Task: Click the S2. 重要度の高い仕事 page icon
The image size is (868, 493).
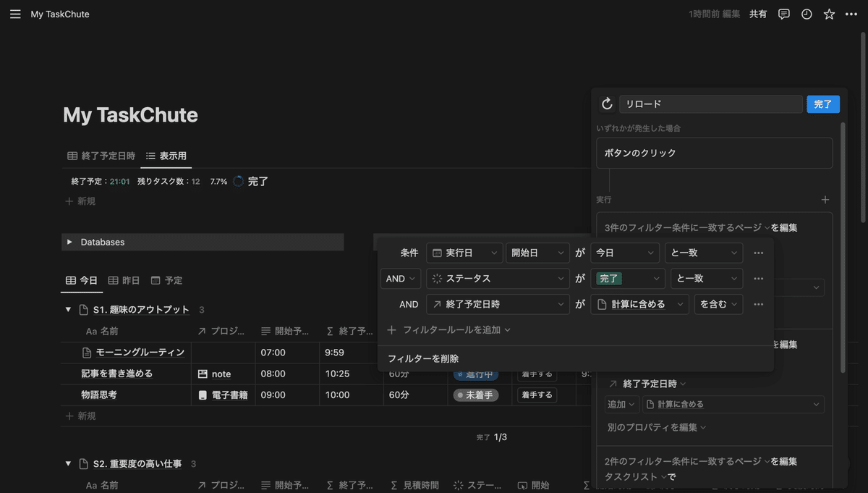Action: (83, 464)
